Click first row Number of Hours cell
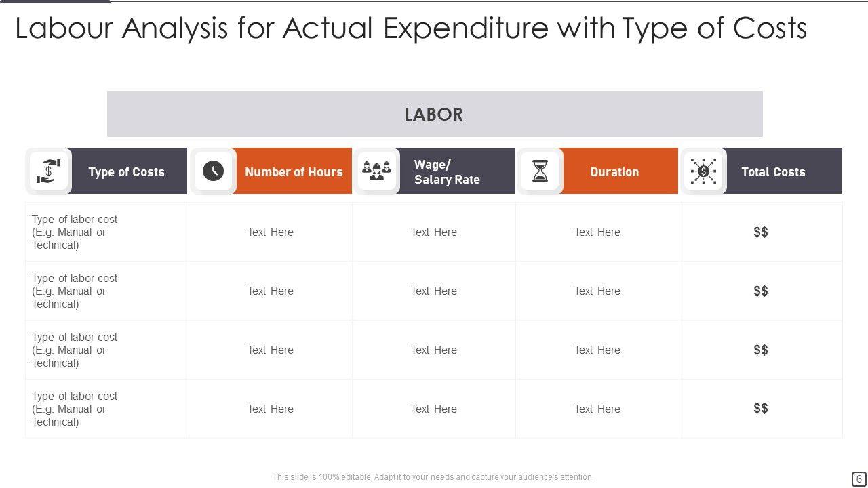Image resolution: width=868 pixels, height=488 pixels. point(271,232)
